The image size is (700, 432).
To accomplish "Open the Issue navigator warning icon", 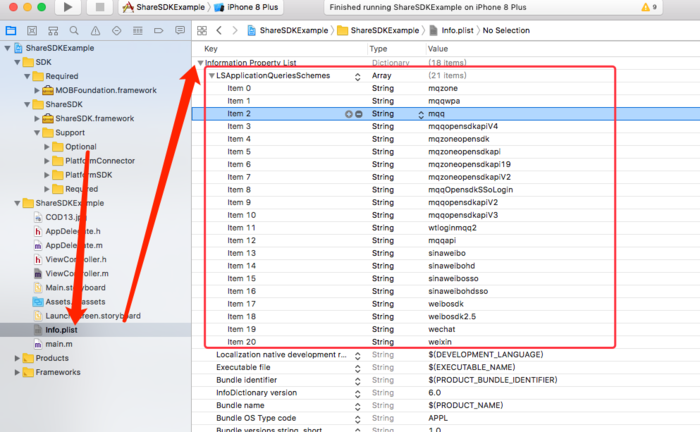I will (95, 30).
